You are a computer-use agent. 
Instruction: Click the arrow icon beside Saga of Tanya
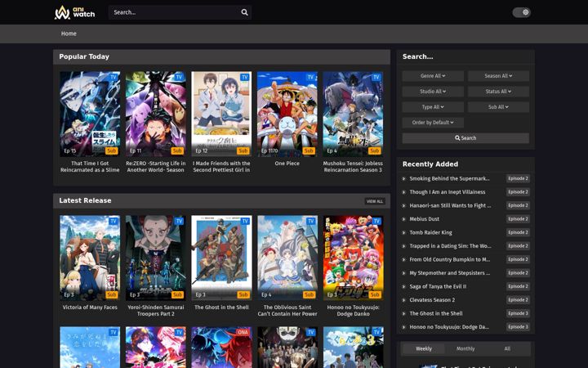click(404, 287)
